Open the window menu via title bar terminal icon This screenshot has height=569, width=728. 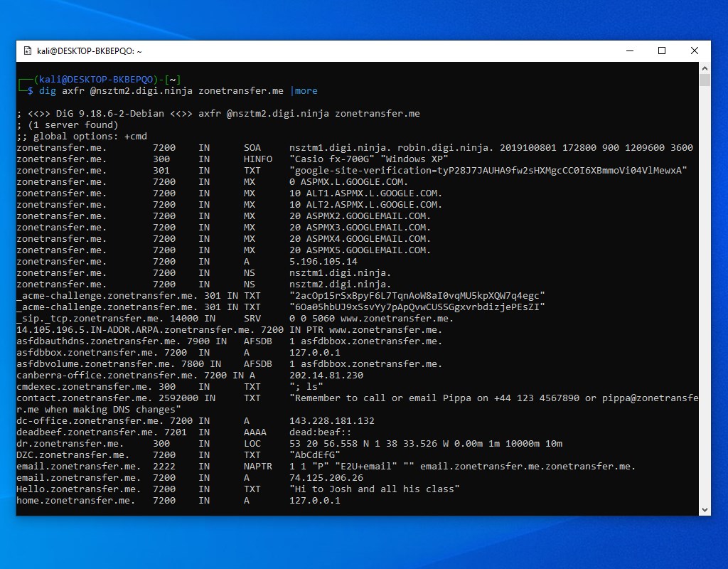pos(26,50)
